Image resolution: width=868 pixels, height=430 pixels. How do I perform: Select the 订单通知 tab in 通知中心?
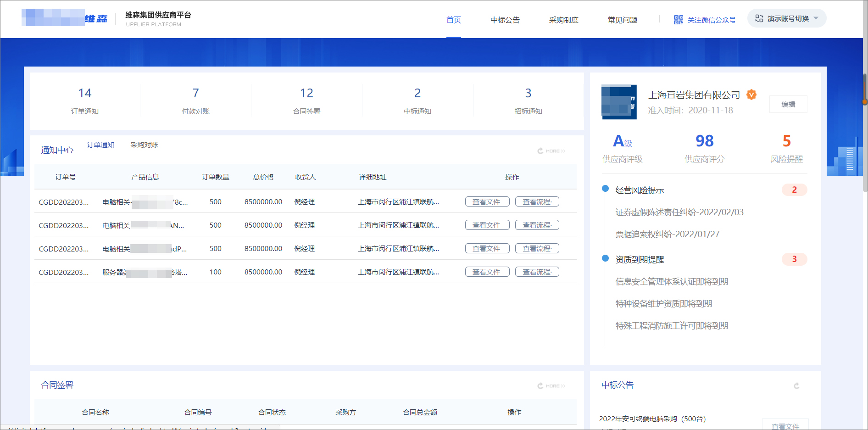(x=100, y=145)
